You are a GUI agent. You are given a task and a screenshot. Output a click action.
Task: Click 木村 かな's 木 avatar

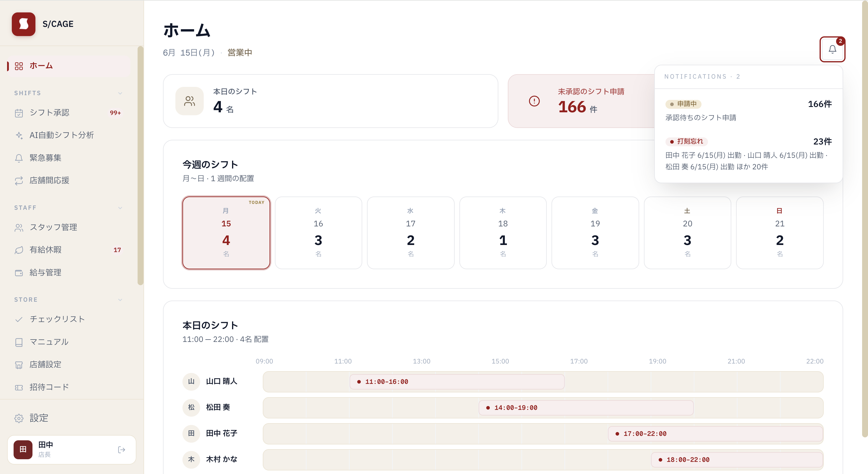[191, 460]
